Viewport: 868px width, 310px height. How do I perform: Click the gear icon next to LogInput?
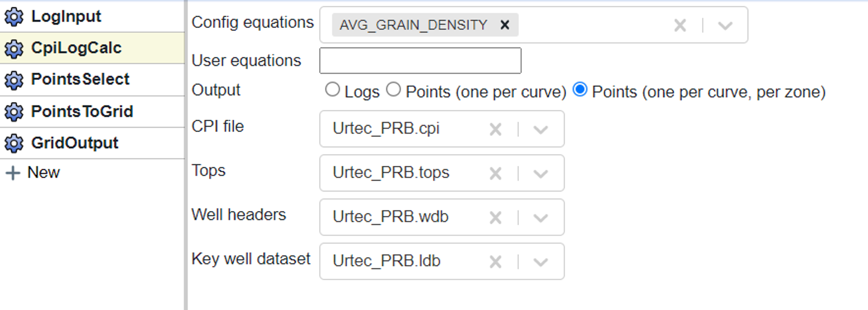click(14, 17)
